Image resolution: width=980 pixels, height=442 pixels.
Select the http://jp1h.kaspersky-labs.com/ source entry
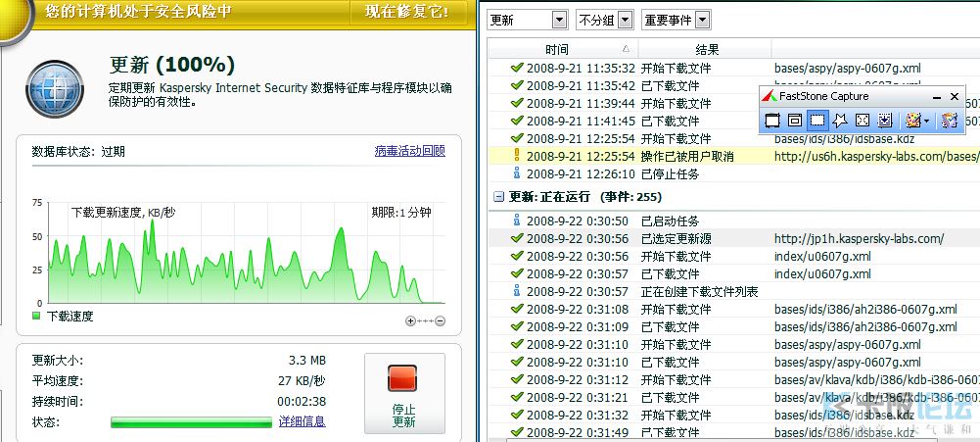(859, 238)
